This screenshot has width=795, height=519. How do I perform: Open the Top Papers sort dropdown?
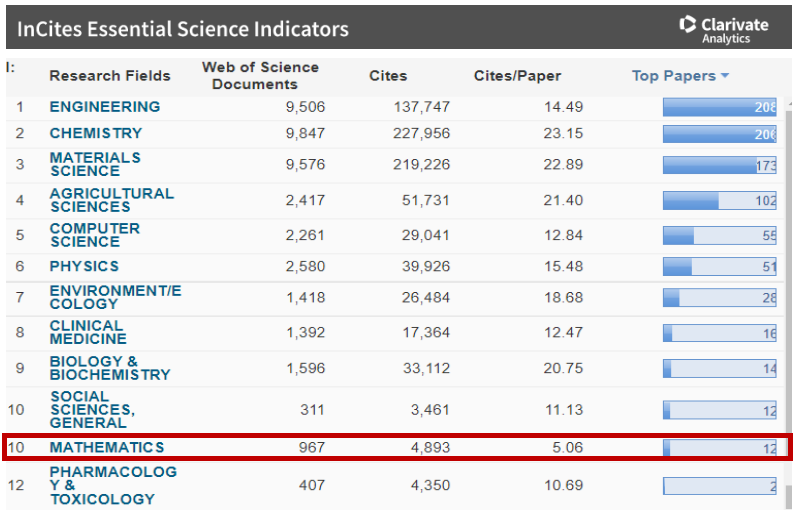680,76
